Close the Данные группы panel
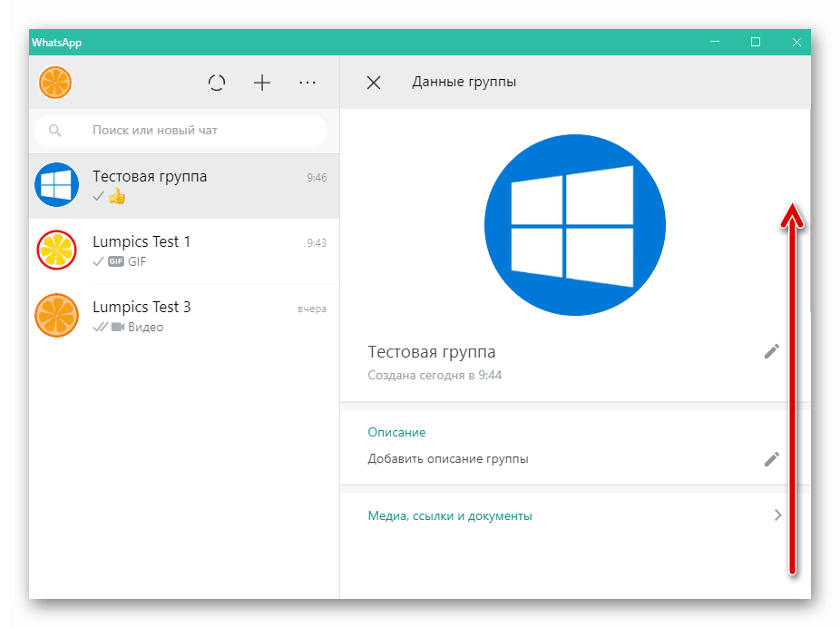This screenshot has width=840, height=628. point(374,83)
